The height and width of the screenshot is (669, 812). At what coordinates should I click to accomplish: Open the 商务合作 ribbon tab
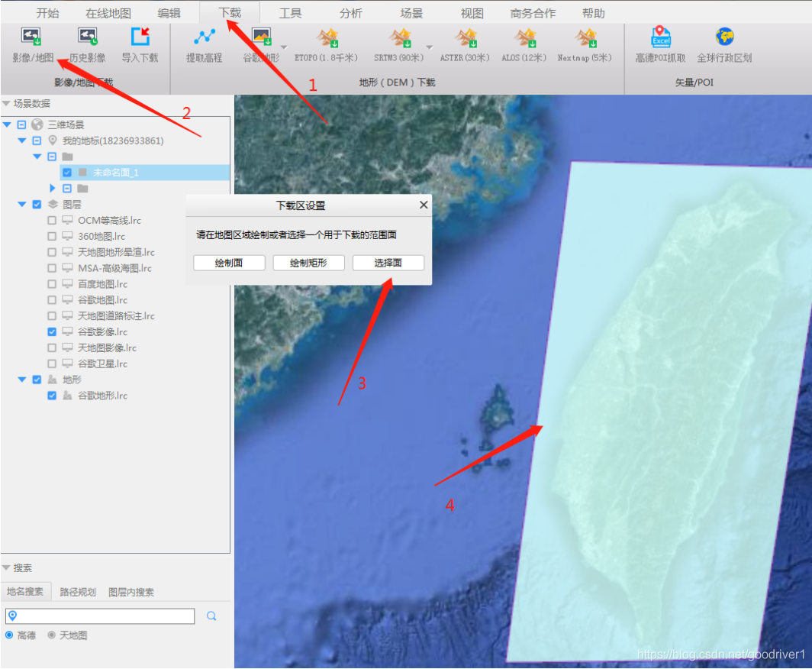tap(533, 13)
